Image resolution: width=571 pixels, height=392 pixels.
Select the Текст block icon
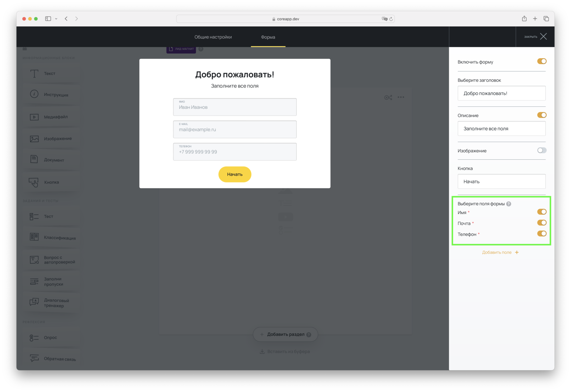[x=34, y=73]
